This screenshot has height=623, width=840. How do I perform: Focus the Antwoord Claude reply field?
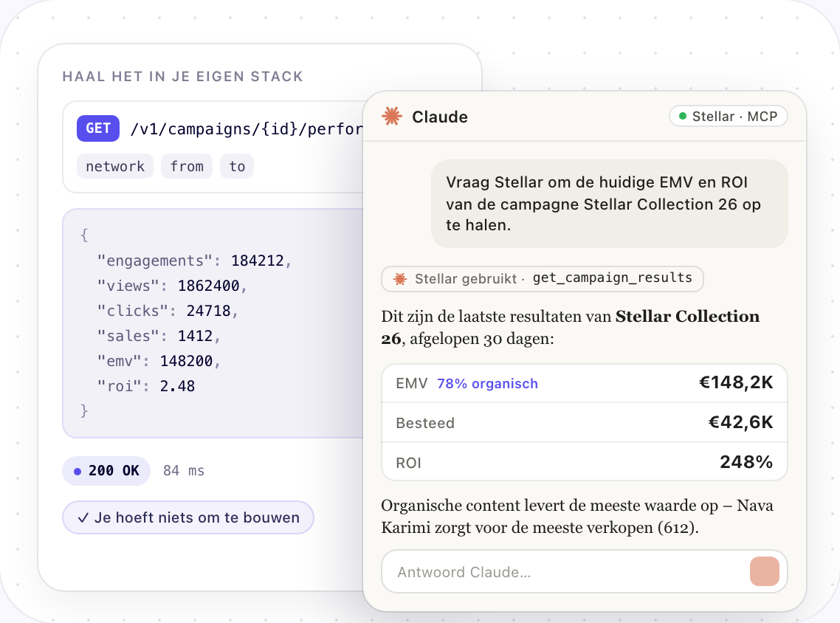(x=585, y=571)
